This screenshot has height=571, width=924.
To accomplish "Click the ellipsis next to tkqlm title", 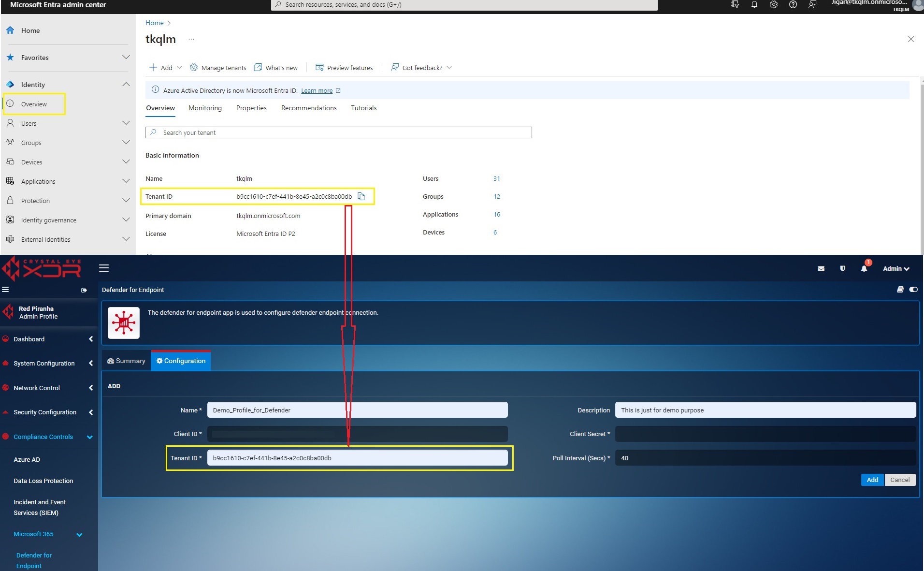I will coord(191,39).
